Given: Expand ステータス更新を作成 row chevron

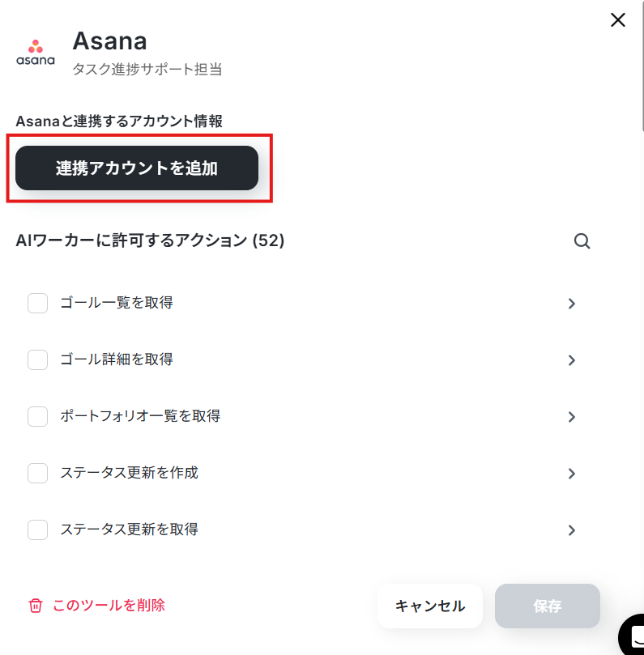Looking at the screenshot, I should click(572, 474).
